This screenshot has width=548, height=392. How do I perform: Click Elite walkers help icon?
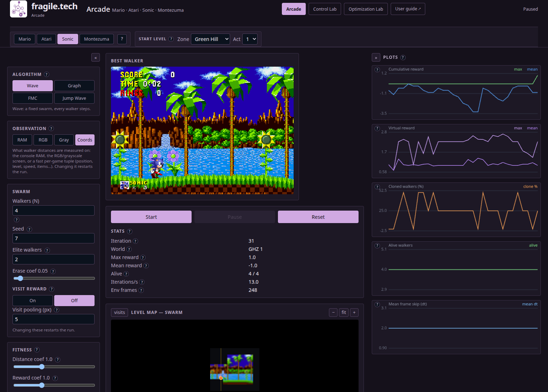point(47,250)
